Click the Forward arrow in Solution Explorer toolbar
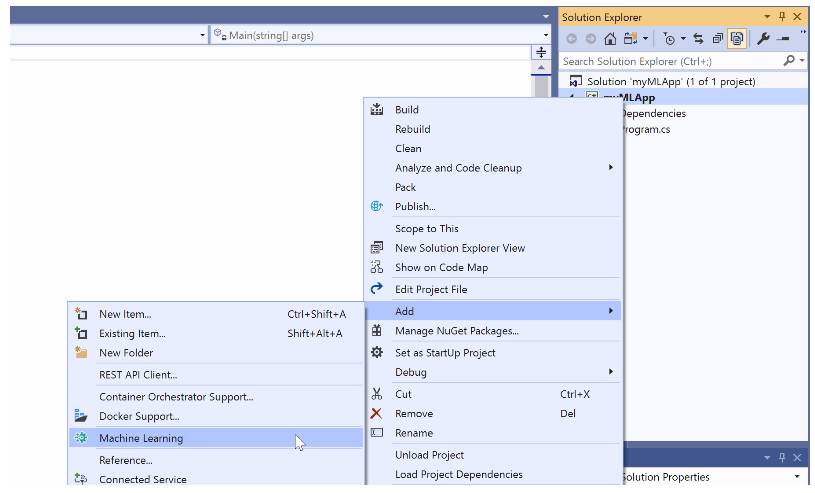 pyautogui.click(x=590, y=38)
